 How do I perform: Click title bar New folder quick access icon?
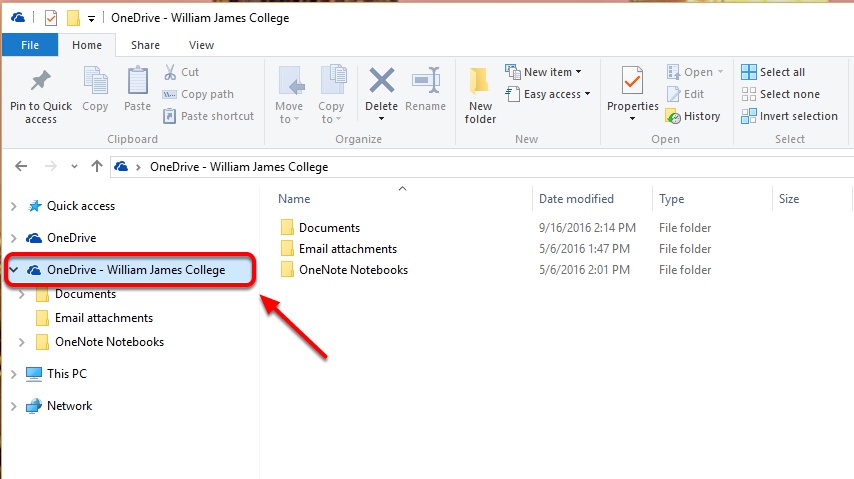point(73,18)
